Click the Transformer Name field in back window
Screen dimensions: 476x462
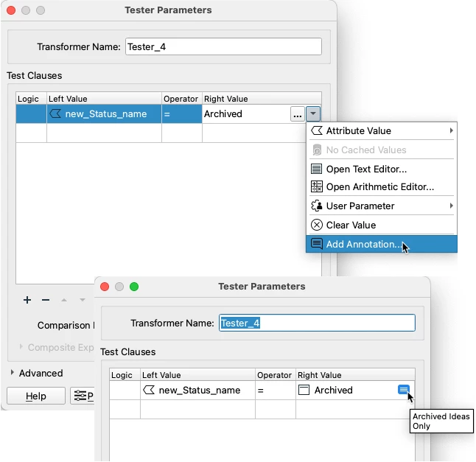tap(223, 46)
